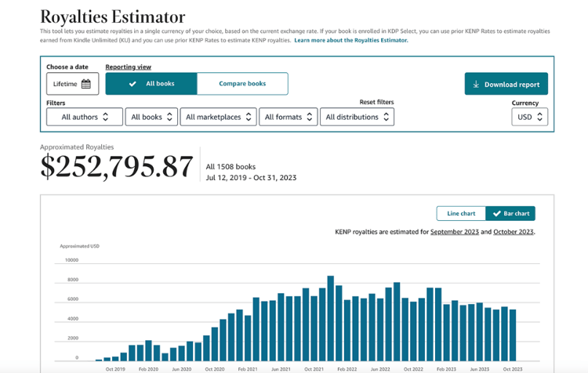
Task: Select the Compare books reporting view
Action: pos(242,84)
